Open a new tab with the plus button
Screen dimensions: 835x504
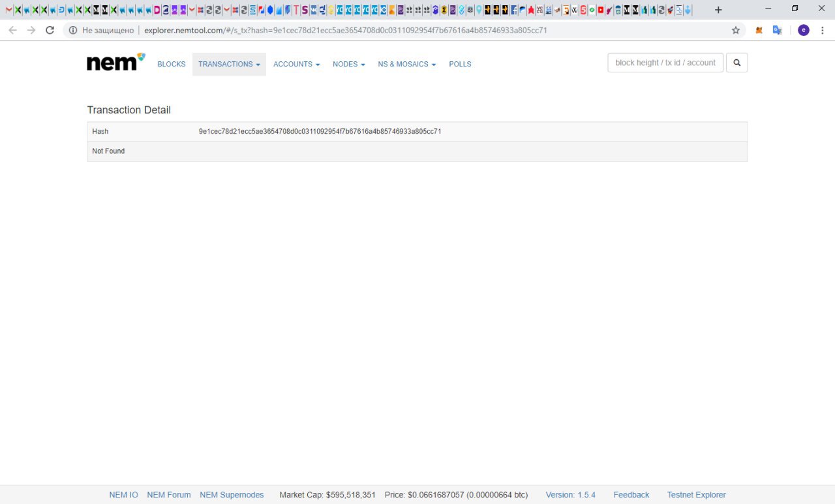[x=718, y=10]
